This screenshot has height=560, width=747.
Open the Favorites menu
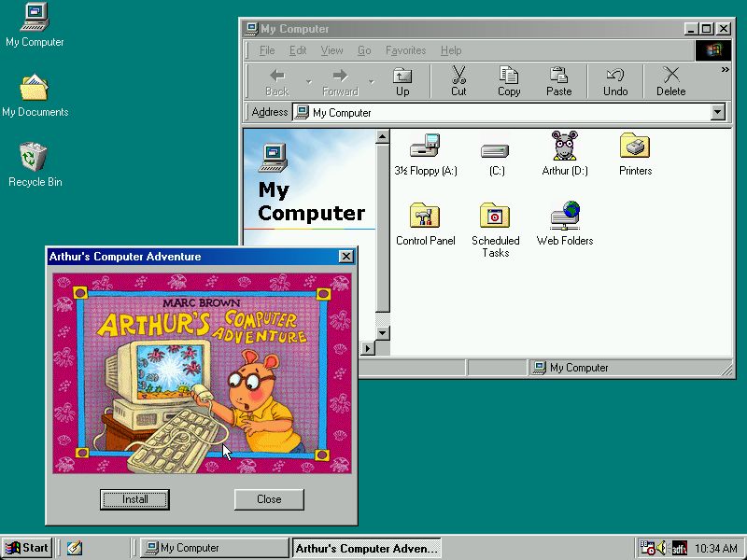click(x=405, y=50)
